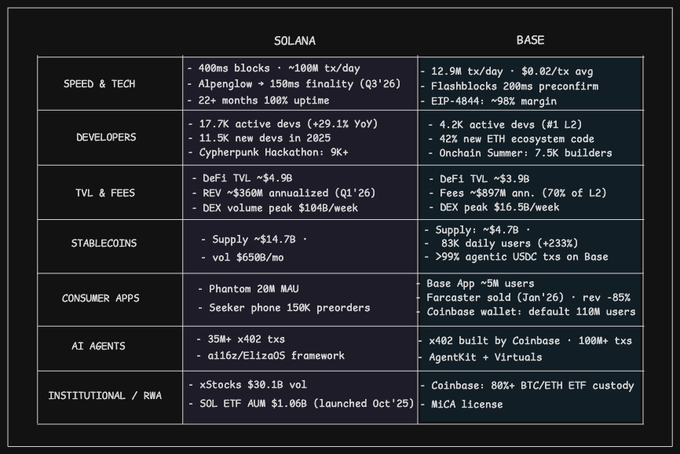Viewport: 680px width, 454px height.
Task: Click 'Coinbase: 80%+ BTC/ETH ETF custody' line
Action: (x=527, y=386)
